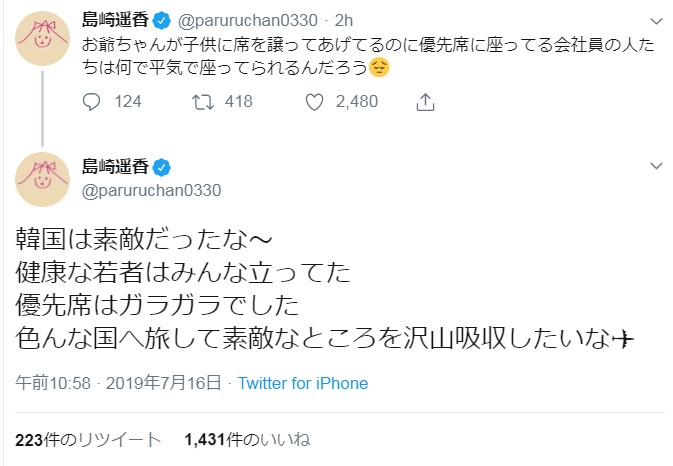Like the first tweet with heart icon
673x466 pixels.
point(315,101)
